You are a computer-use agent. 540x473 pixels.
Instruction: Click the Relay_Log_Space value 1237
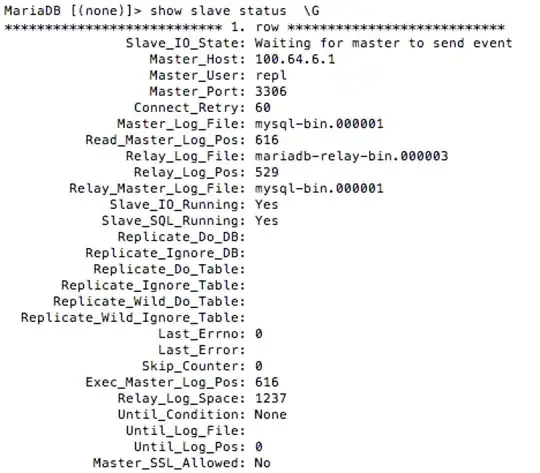pos(271,398)
